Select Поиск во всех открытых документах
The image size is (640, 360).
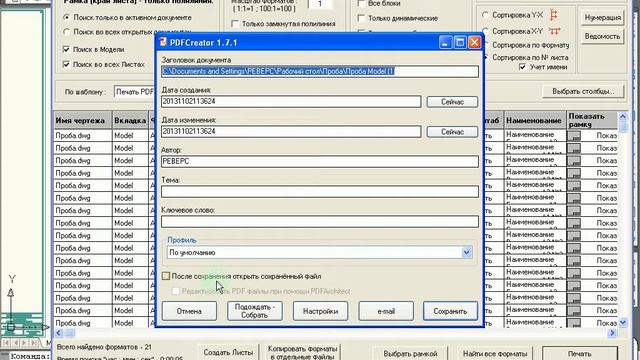[x=67, y=31]
